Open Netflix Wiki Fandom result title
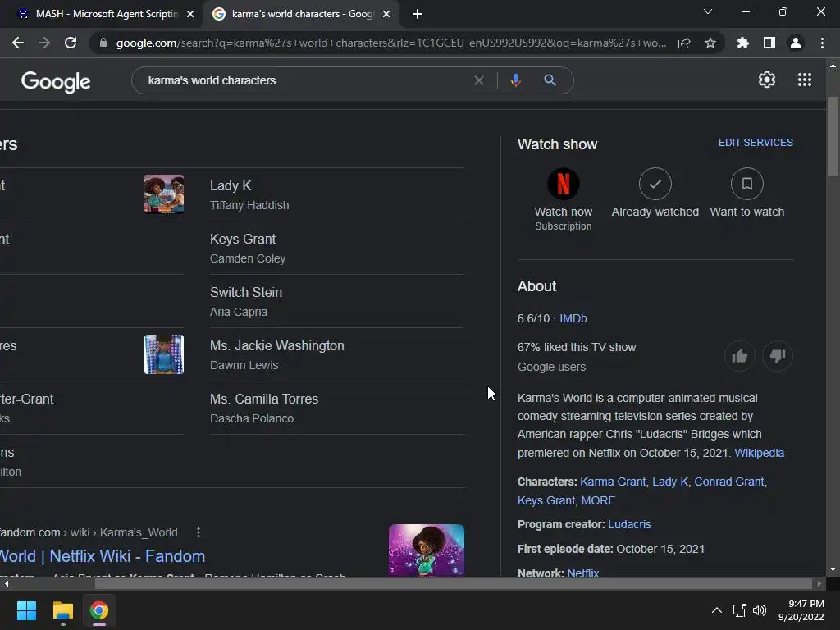This screenshot has width=840, height=630. coord(103,556)
